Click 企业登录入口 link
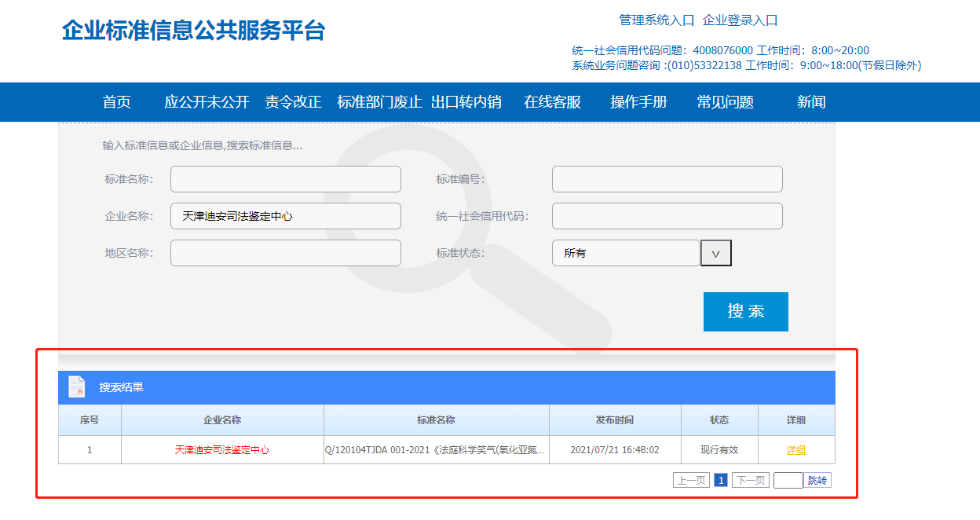The width and height of the screenshot is (980, 520). coord(740,20)
